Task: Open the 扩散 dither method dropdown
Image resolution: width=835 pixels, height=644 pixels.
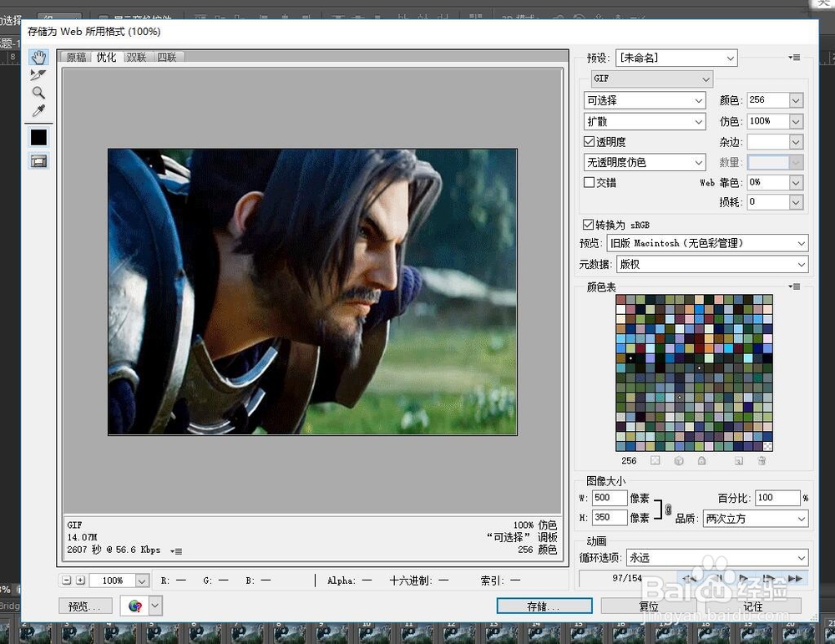Action: pyautogui.click(x=645, y=121)
